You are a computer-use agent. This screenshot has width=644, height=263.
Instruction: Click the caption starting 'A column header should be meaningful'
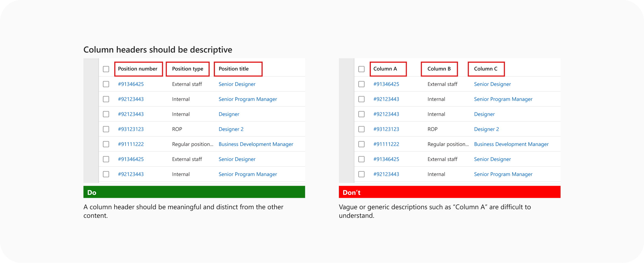[183, 211]
